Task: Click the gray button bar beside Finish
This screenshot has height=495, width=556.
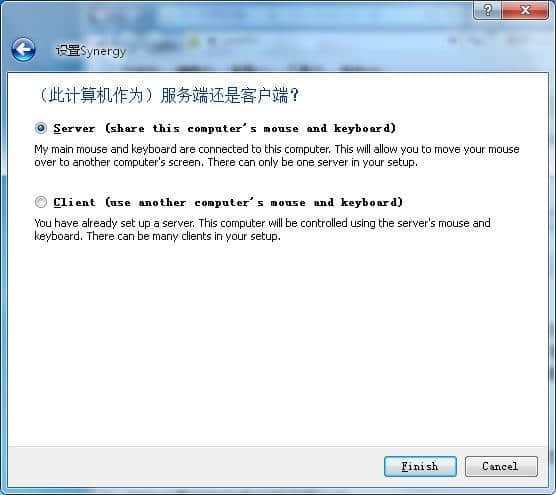Action: (x=195, y=466)
